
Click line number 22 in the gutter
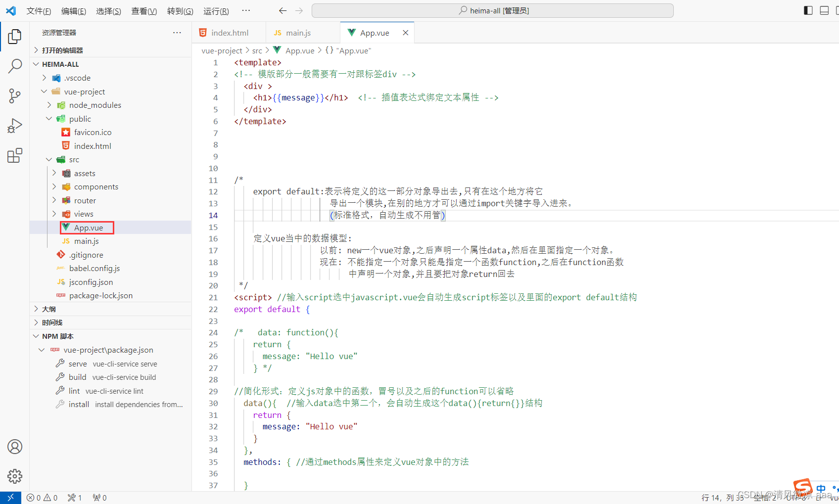(213, 309)
